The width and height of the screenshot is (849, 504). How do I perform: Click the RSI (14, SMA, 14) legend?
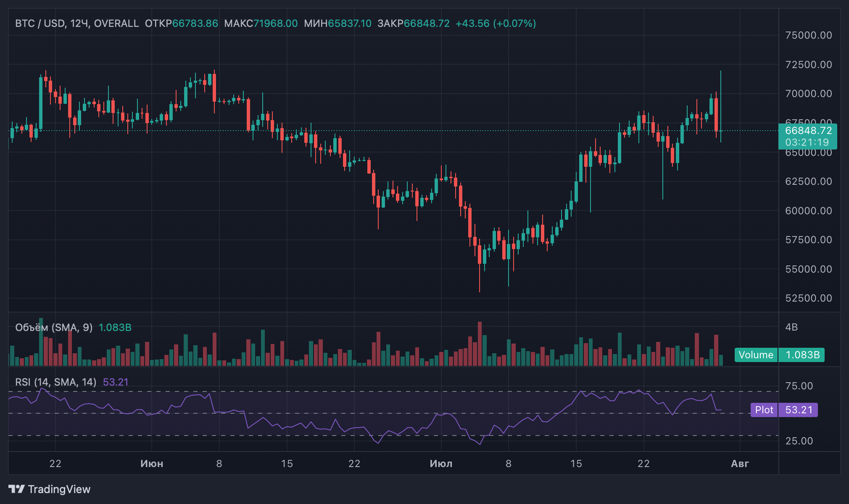click(55, 382)
